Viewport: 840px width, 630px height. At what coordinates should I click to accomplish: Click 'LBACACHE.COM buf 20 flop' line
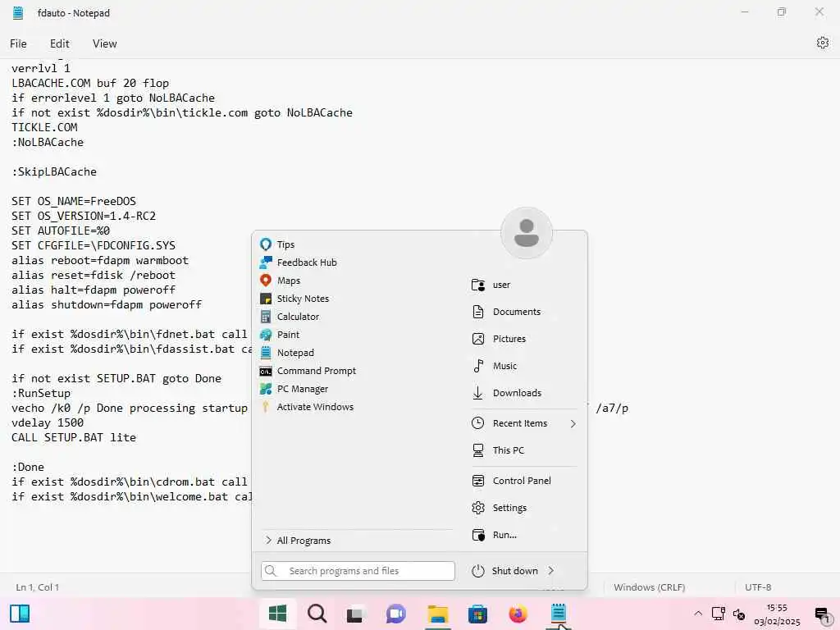90,83
